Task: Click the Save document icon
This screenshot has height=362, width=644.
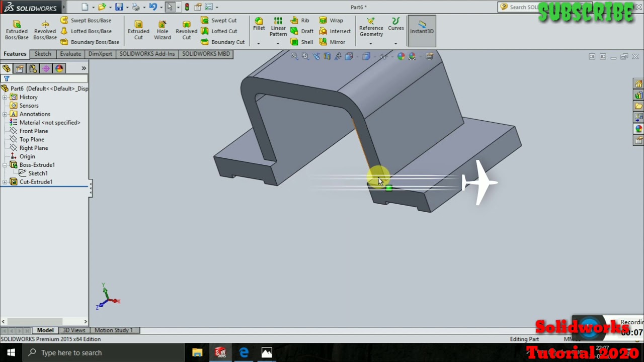Action: [x=119, y=7]
